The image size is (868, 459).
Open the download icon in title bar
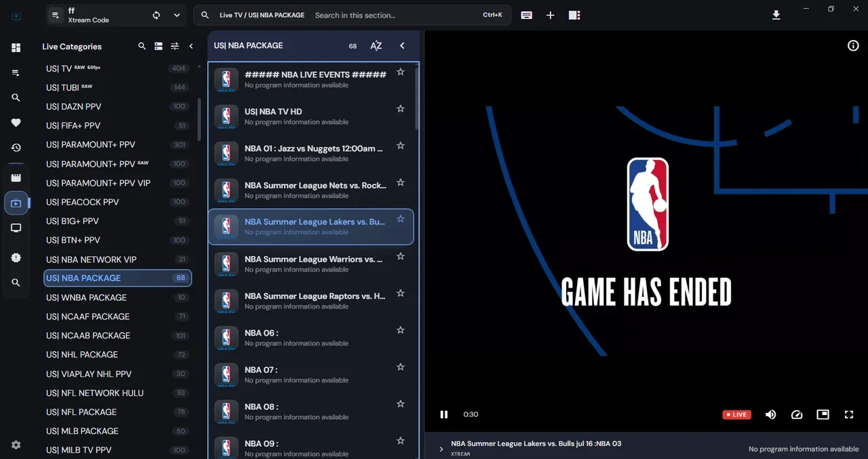pyautogui.click(x=776, y=15)
